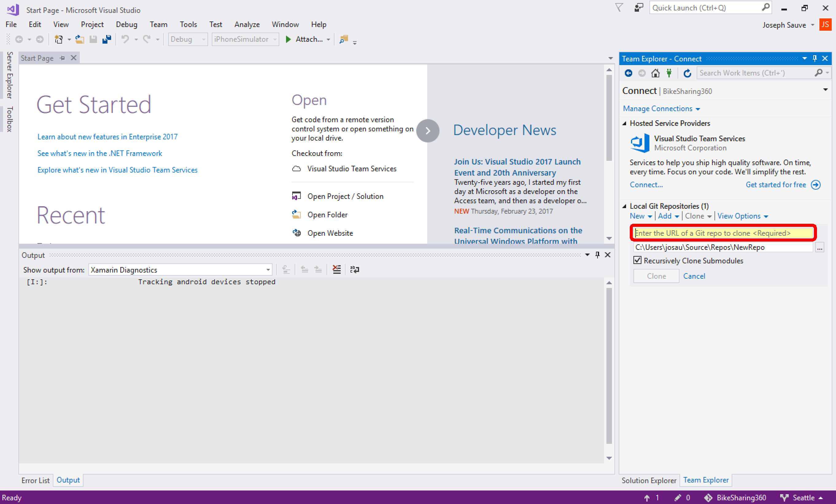
Task: Pin the Start Page tab
Action: point(62,58)
